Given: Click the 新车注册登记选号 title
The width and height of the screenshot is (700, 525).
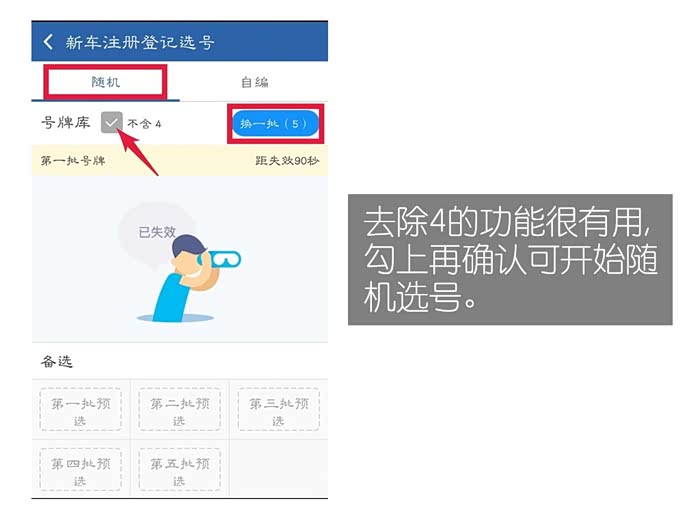Looking at the screenshot, I should coord(140,42).
